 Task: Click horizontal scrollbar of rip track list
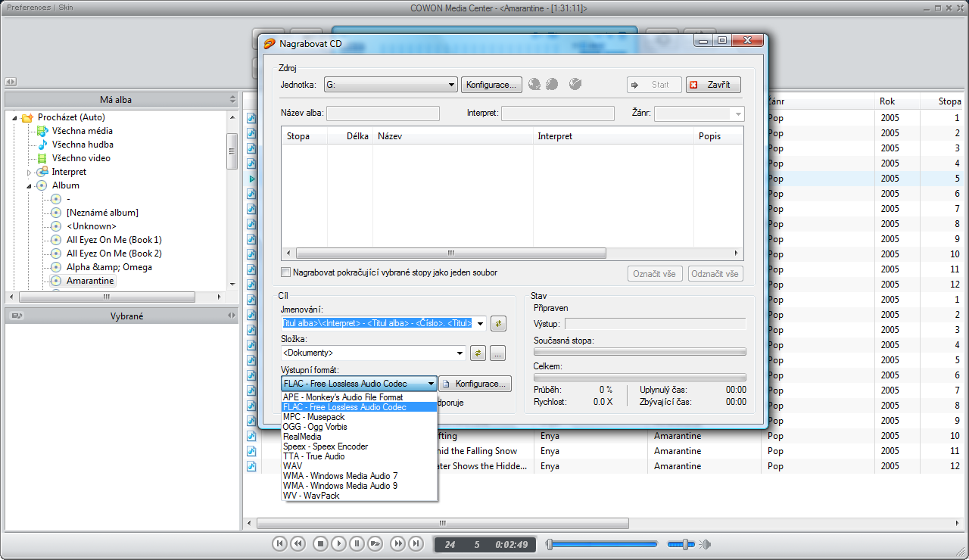pos(513,254)
